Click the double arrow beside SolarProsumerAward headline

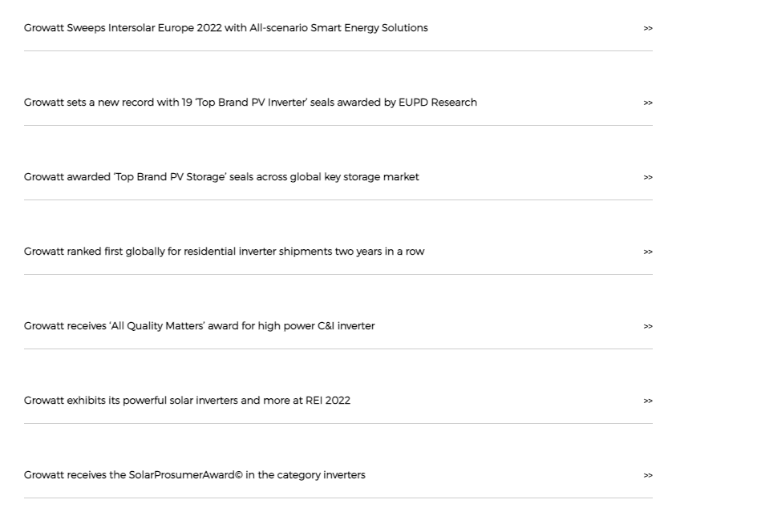coord(648,475)
